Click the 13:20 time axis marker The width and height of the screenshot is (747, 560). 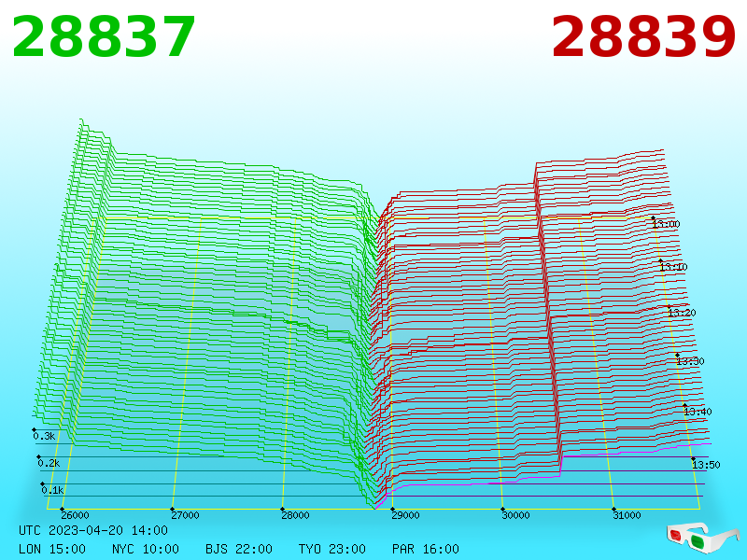(x=683, y=313)
